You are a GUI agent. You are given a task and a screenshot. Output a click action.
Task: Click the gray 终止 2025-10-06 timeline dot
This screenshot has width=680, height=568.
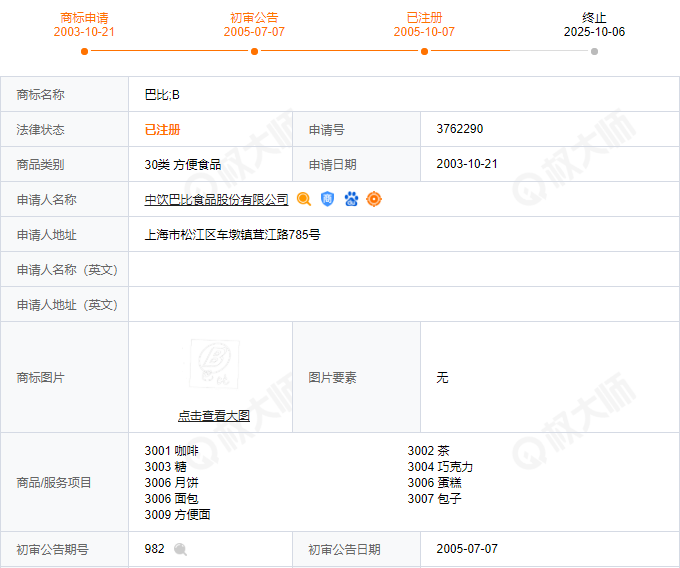[x=595, y=52]
